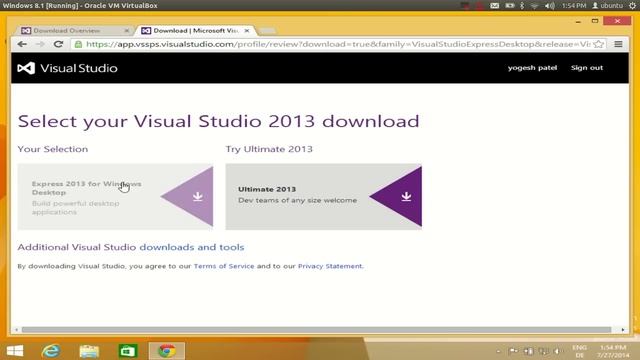Switch to the Download Overview tab
Image resolution: width=640 pixels, height=360 pixels.
pyautogui.click(x=73, y=31)
